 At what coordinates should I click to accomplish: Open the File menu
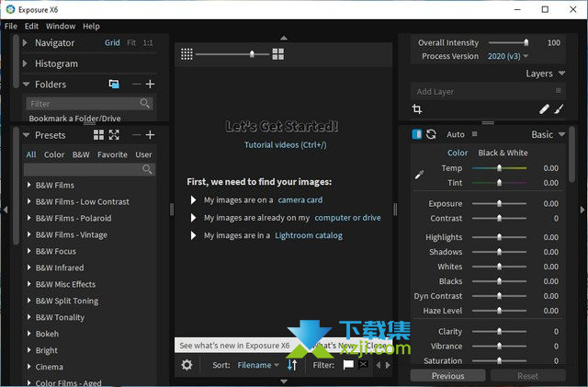pos(11,27)
